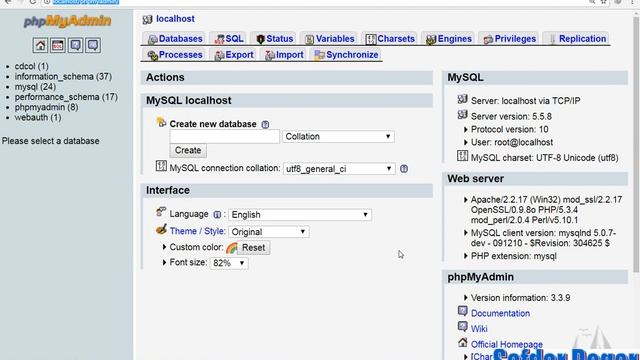Open the Export tab
The width and height of the screenshot is (640, 360).
(234, 55)
